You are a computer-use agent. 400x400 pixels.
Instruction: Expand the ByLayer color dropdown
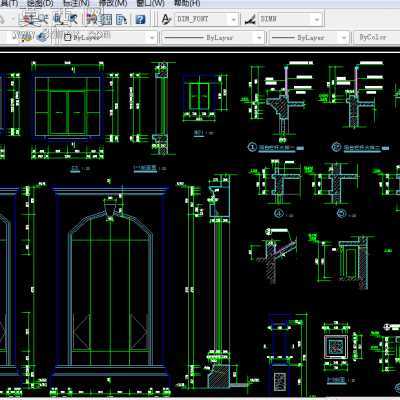(x=152, y=37)
